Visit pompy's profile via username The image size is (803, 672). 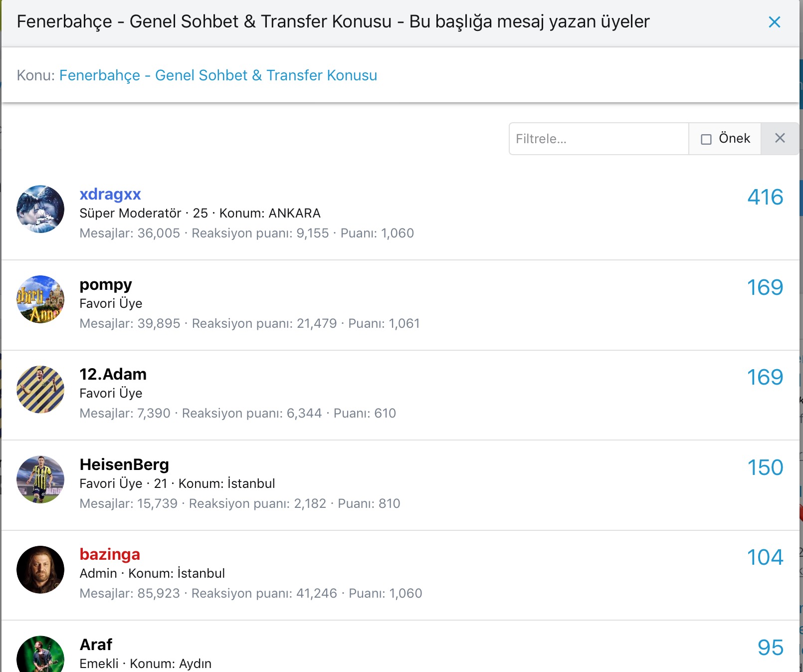point(106,284)
